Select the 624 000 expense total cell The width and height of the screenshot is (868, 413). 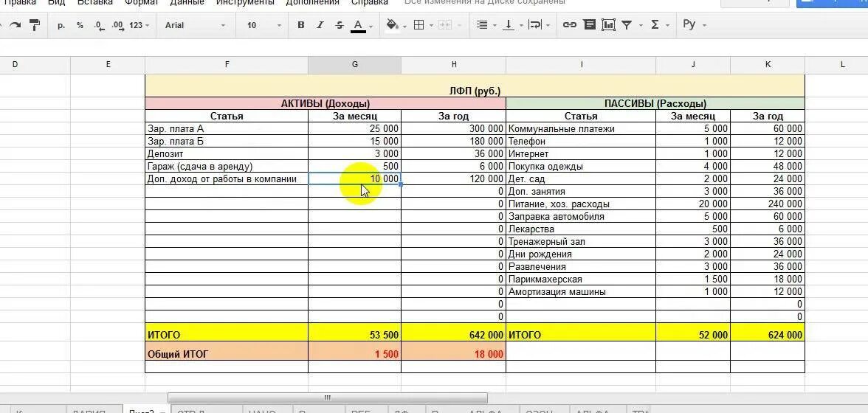pos(768,333)
